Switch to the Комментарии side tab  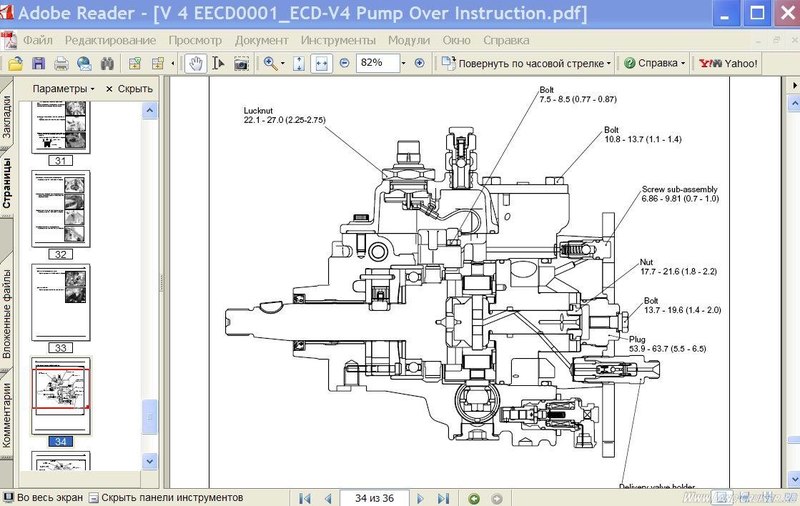pyautogui.click(x=7, y=415)
